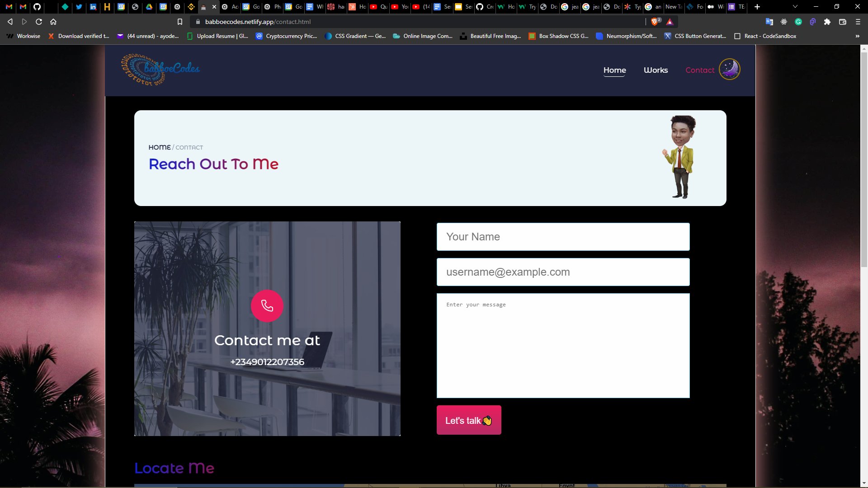The width and height of the screenshot is (868, 488).
Task: Click the dark/light mode toggle moon icon
Action: point(729,69)
